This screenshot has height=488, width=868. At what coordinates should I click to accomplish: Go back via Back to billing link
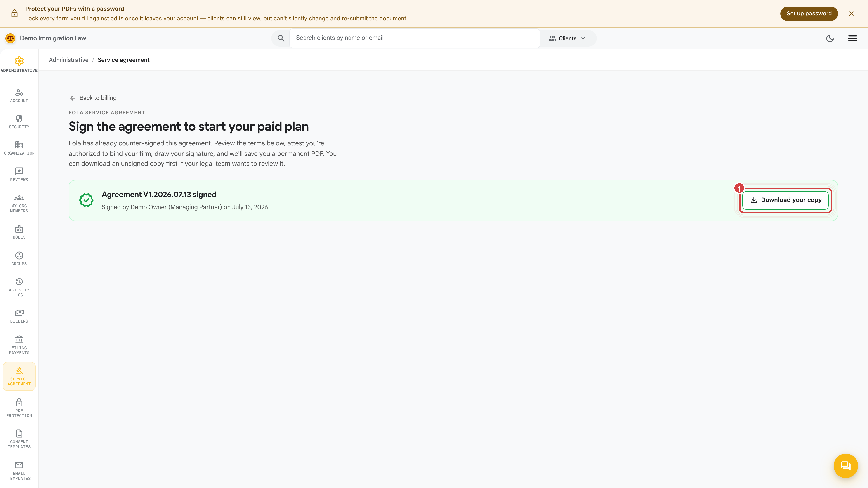[93, 98]
